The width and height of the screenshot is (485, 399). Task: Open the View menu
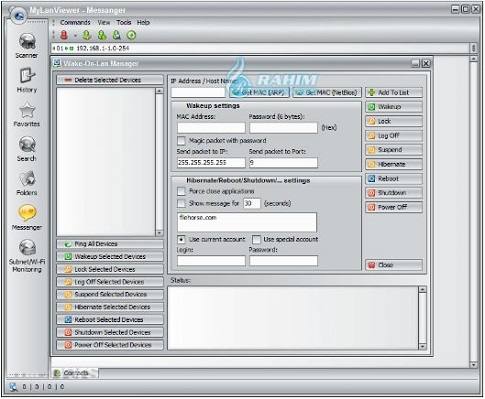[104, 22]
